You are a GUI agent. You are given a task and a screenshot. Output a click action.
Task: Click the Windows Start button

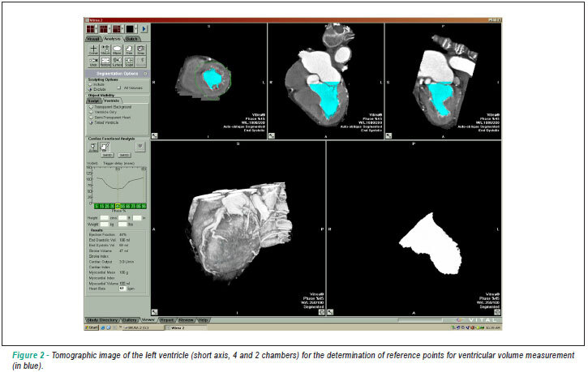pos(91,327)
